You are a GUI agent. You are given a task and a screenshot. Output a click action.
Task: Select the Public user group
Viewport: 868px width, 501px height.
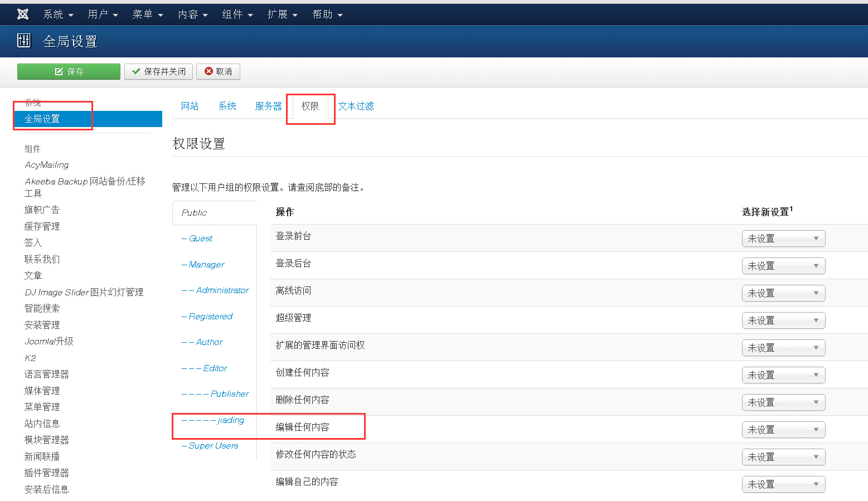pyautogui.click(x=194, y=213)
